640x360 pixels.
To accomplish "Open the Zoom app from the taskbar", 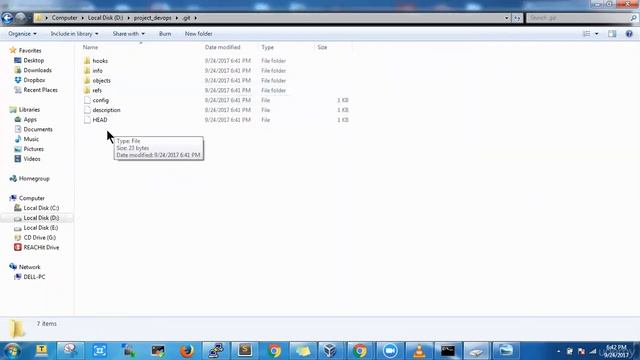I will click(390, 351).
